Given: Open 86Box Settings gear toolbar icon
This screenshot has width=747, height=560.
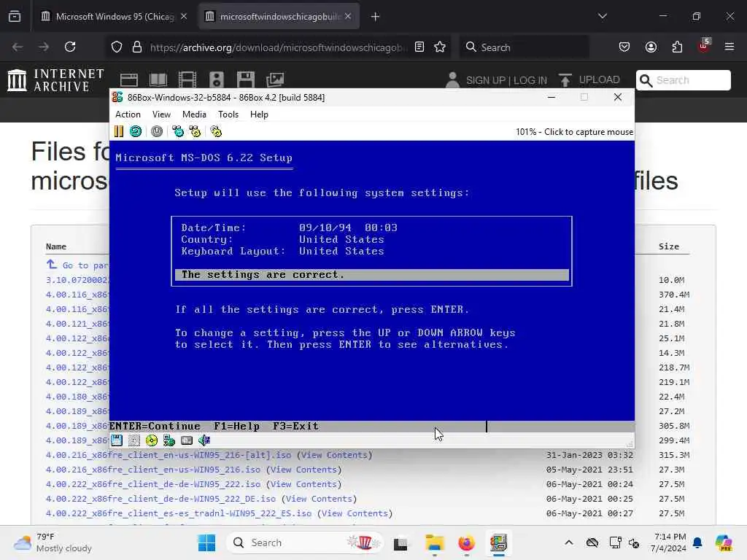Looking at the screenshot, I should [x=216, y=131].
